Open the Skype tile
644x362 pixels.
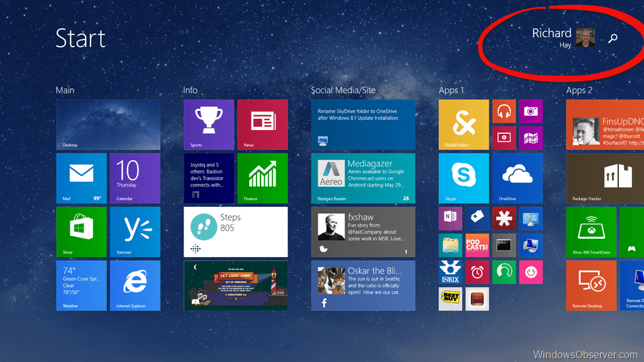point(463,178)
